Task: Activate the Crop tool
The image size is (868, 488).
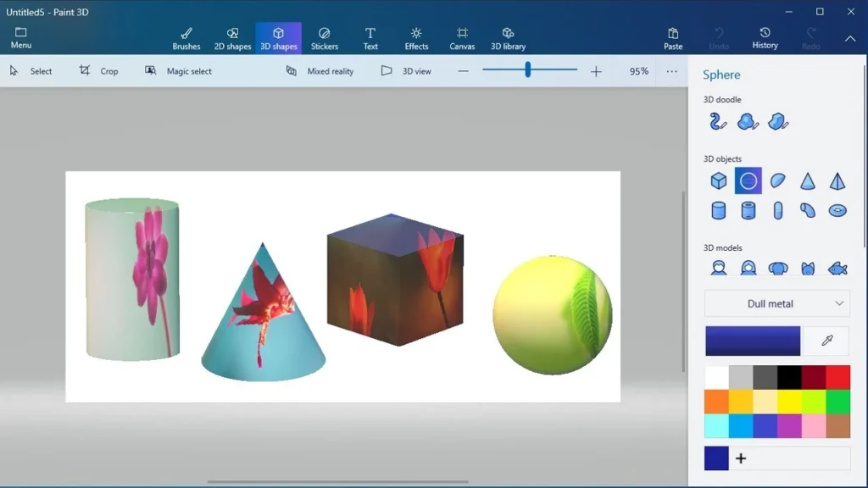Action: point(99,71)
